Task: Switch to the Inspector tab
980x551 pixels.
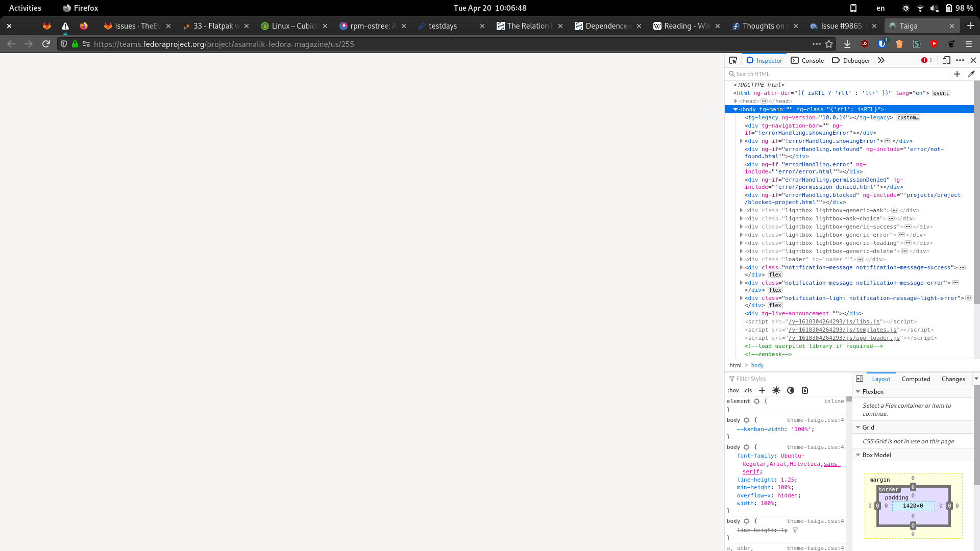Action: pyautogui.click(x=764, y=60)
